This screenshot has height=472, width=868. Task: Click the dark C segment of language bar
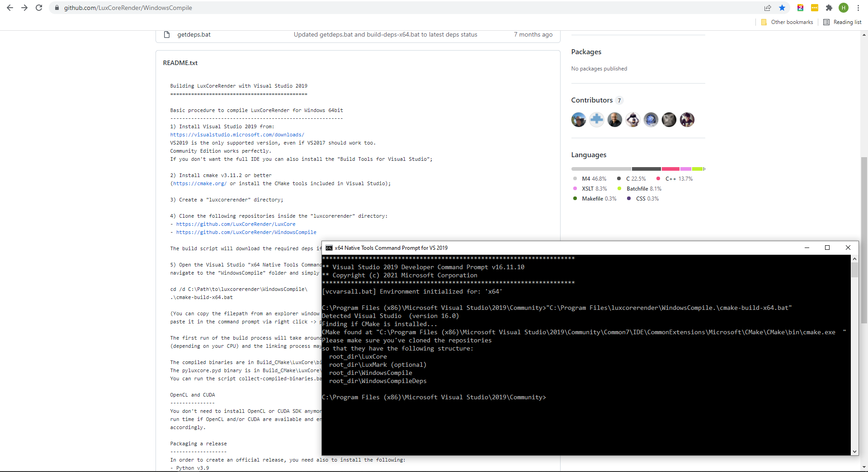[646, 169]
